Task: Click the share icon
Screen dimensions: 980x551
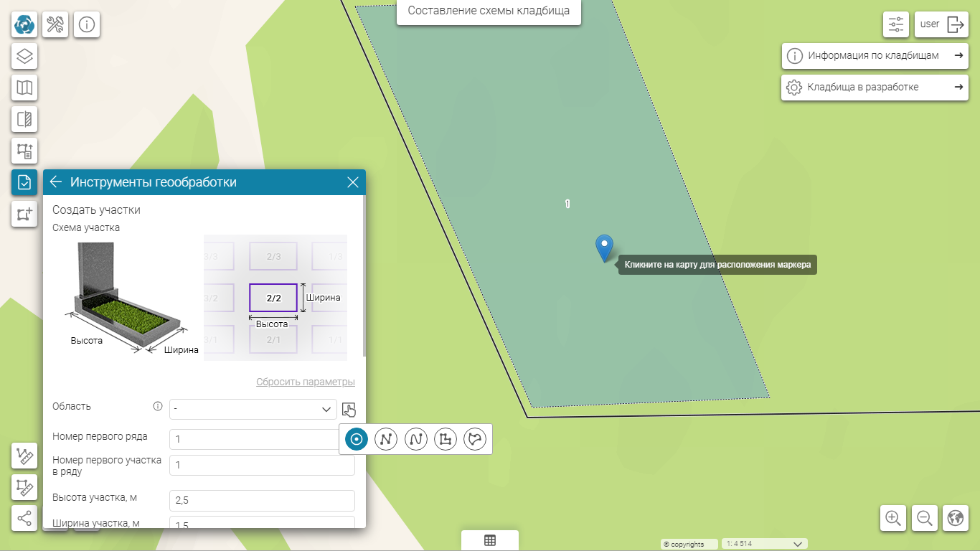Action: 24,518
